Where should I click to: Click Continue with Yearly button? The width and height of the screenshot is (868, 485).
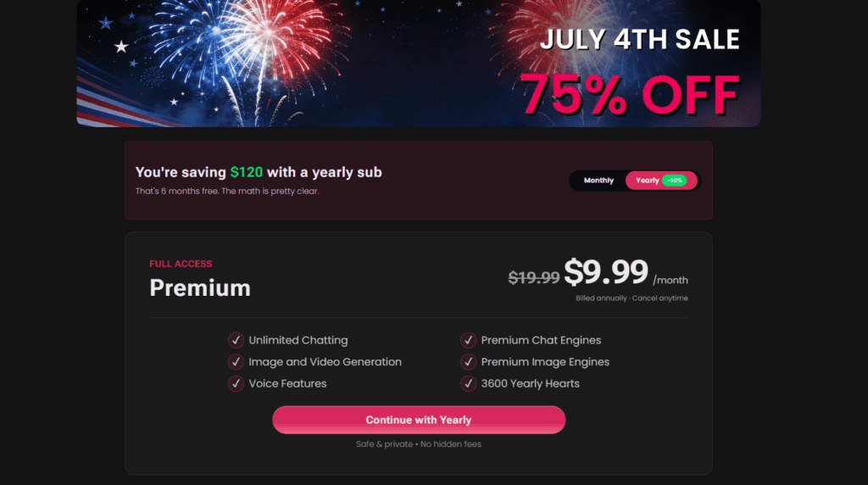(x=419, y=420)
